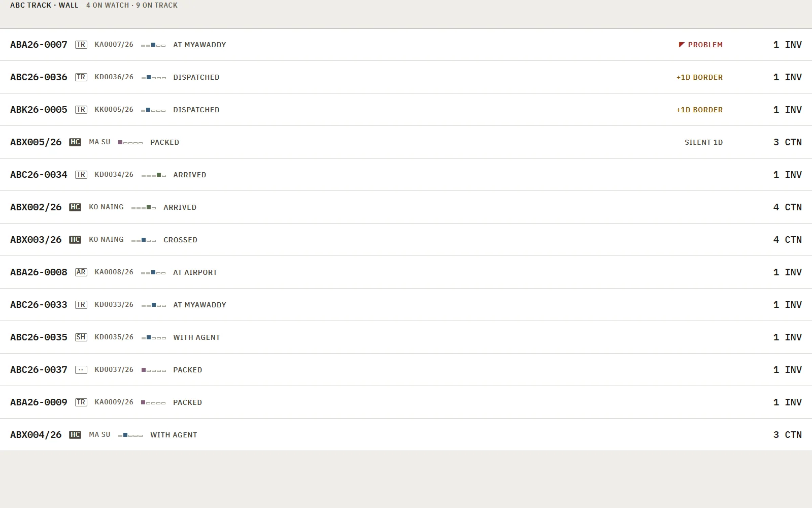
Task: Click the SILENT 1D label
Action: coord(703,142)
